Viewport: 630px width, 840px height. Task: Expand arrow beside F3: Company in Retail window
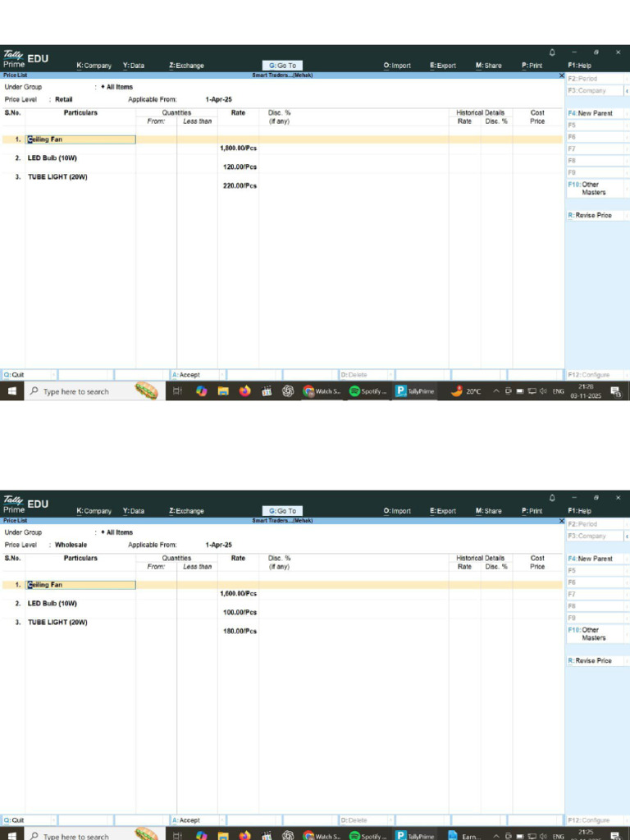[627, 90]
